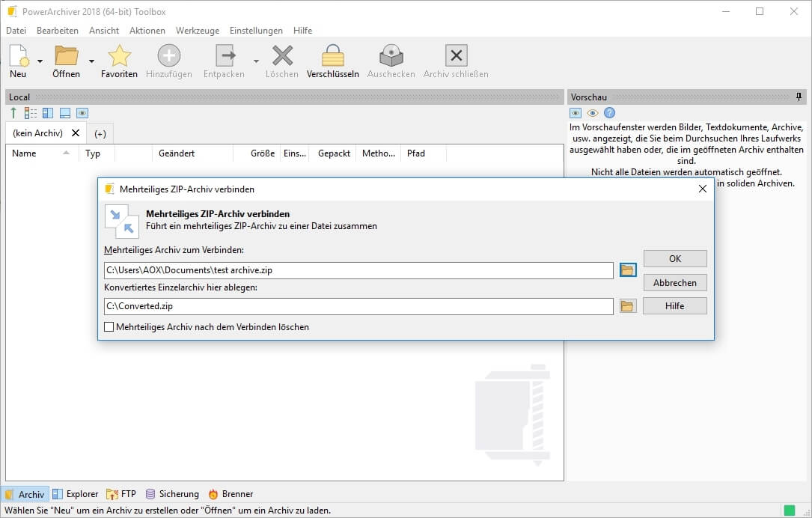Browse for multi-part archive folder icon
The height and width of the screenshot is (518, 812).
tap(627, 270)
